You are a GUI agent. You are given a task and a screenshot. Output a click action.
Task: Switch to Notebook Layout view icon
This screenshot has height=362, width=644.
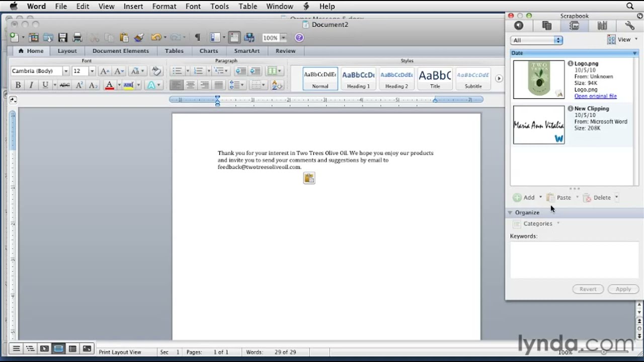72,348
